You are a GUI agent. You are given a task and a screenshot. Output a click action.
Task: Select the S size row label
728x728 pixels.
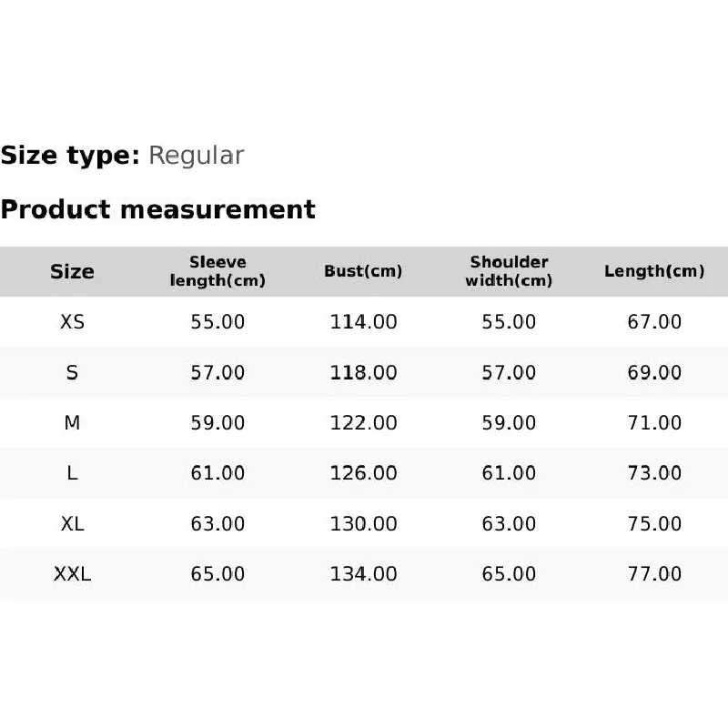72,372
